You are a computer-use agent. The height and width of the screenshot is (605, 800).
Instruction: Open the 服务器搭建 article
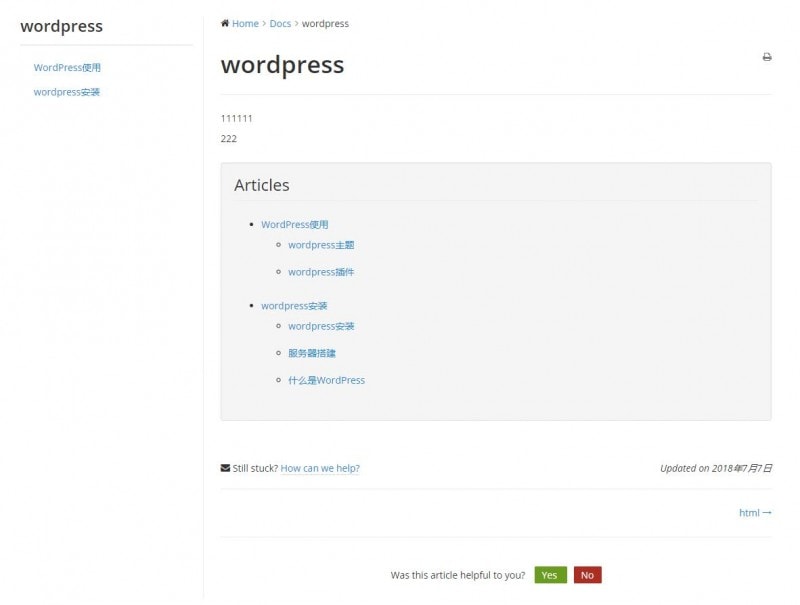click(x=312, y=353)
